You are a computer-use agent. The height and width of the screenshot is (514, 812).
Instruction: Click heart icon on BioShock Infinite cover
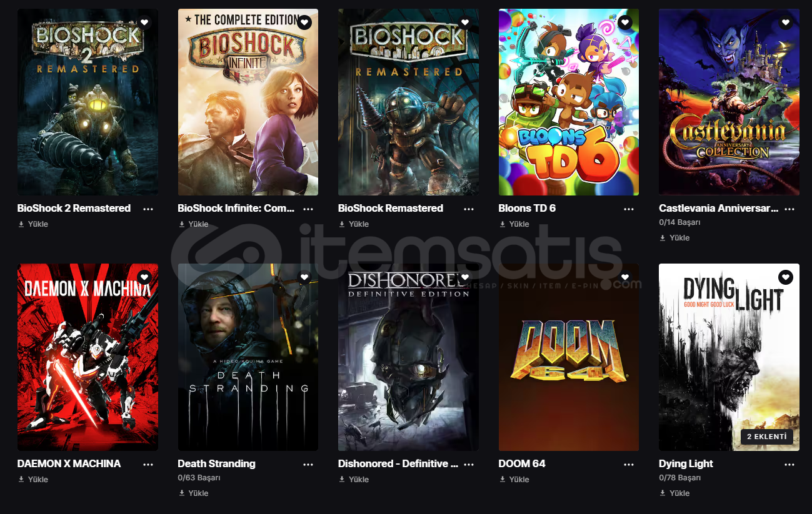tap(304, 22)
